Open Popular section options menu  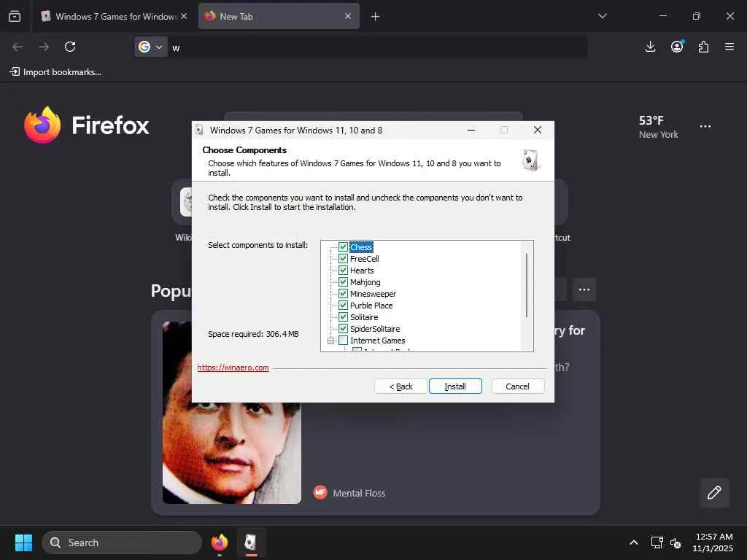click(584, 289)
